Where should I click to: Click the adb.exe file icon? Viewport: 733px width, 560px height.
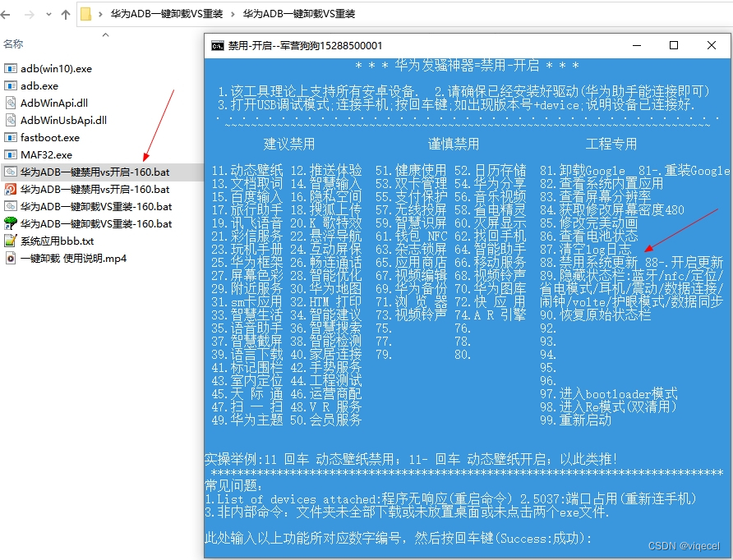click(11, 86)
